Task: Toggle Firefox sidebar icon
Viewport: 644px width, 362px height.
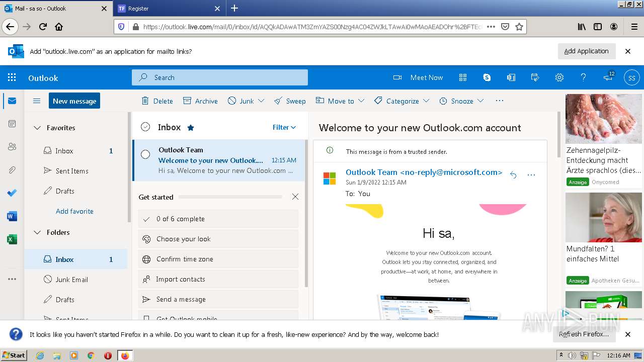Action: pyautogui.click(x=598, y=27)
